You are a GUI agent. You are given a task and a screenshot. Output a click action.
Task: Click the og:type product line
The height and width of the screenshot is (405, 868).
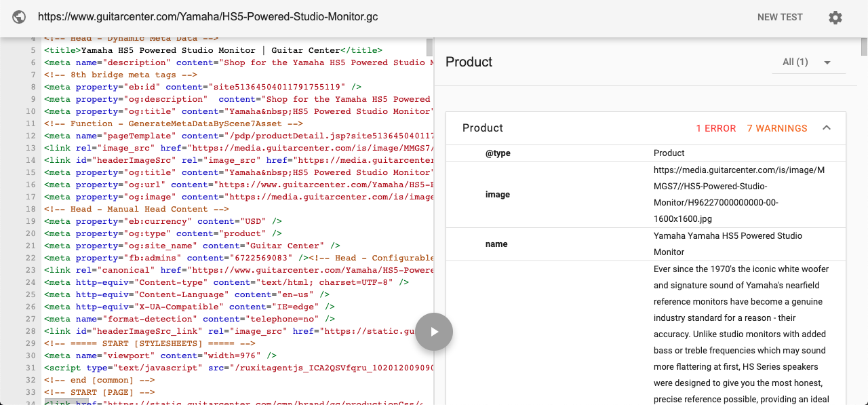pyautogui.click(x=163, y=233)
